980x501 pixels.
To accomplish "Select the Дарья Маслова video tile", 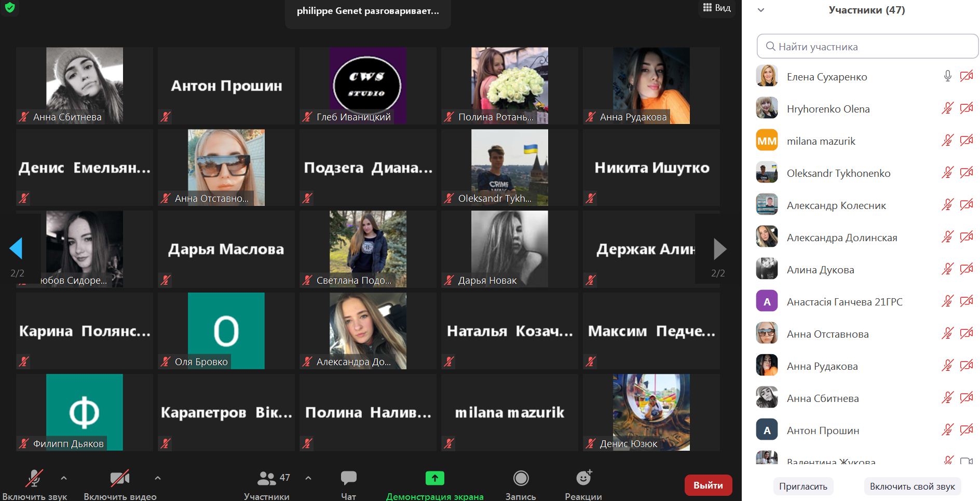I will 226,249.
